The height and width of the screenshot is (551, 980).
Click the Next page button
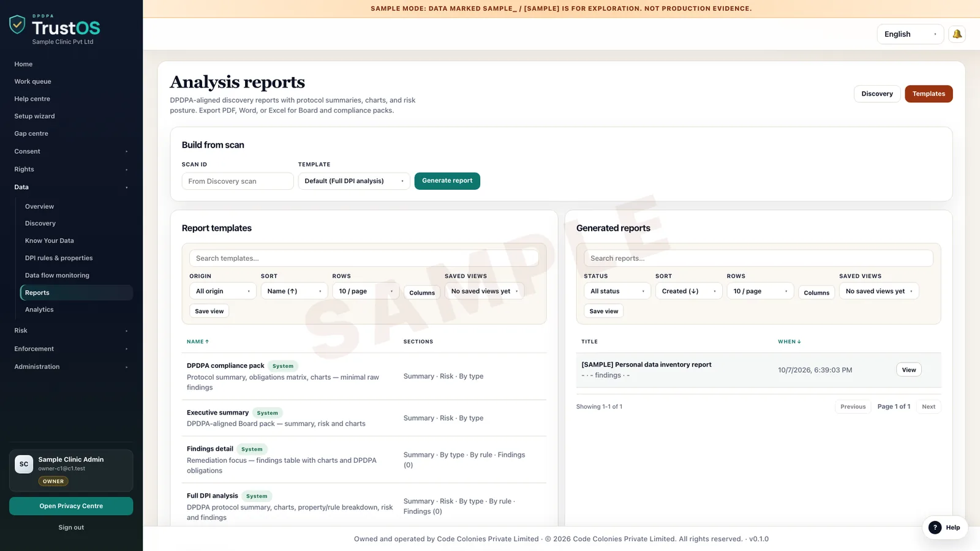pyautogui.click(x=929, y=407)
